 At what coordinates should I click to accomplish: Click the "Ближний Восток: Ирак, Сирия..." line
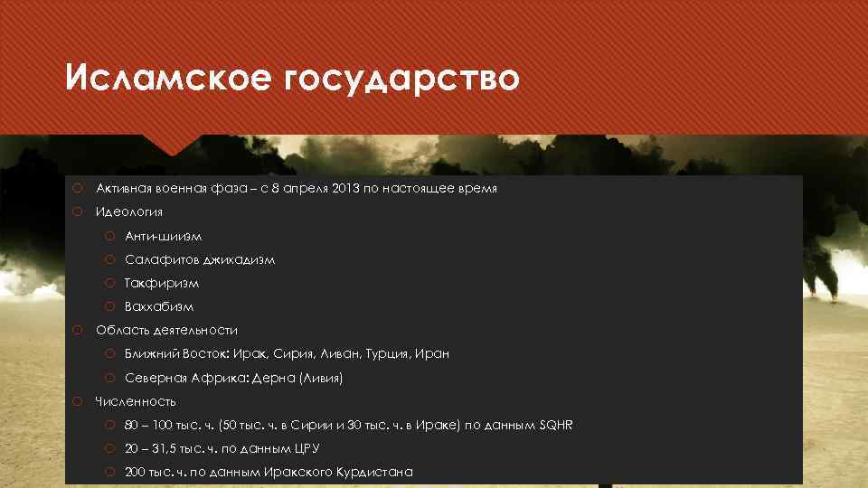[x=287, y=353]
